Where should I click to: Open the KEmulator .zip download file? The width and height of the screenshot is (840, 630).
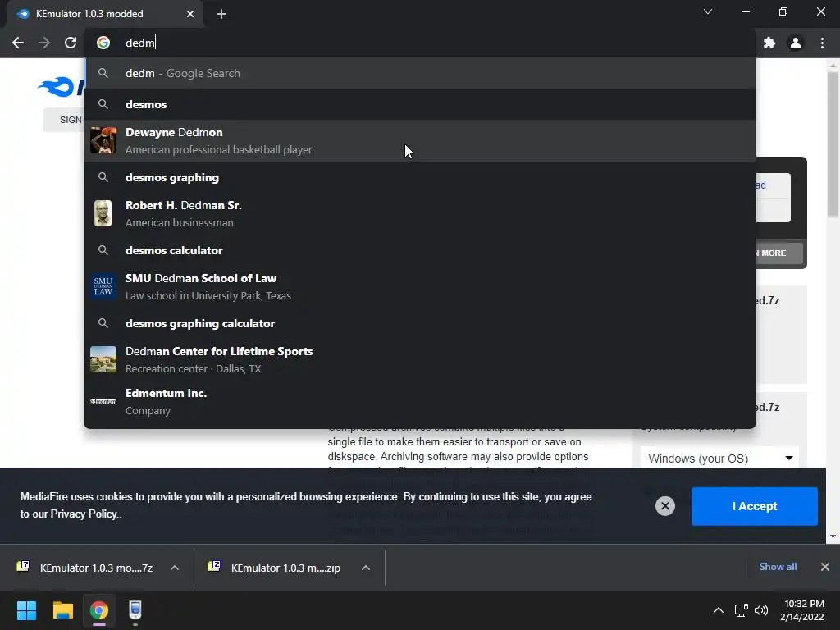(277, 568)
